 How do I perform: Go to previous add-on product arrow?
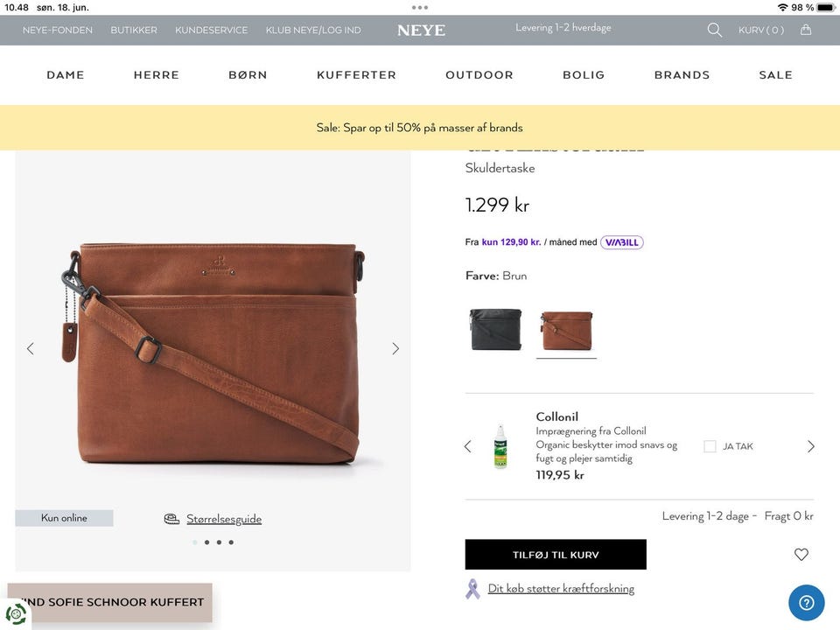pyautogui.click(x=467, y=446)
